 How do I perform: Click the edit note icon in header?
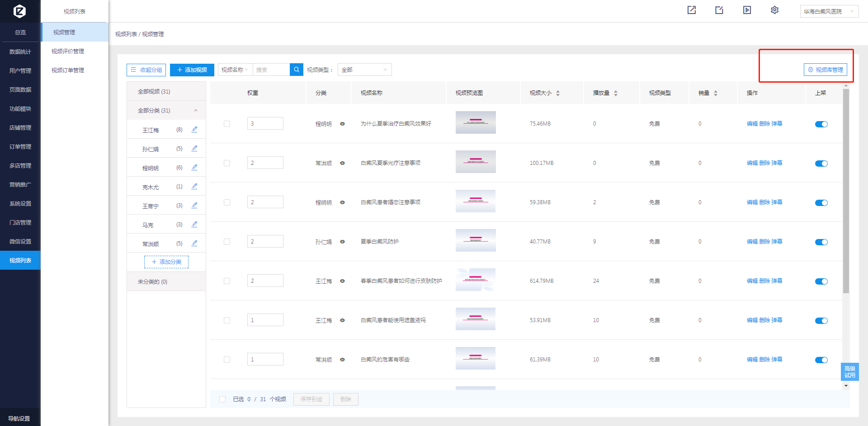(719, 10)
